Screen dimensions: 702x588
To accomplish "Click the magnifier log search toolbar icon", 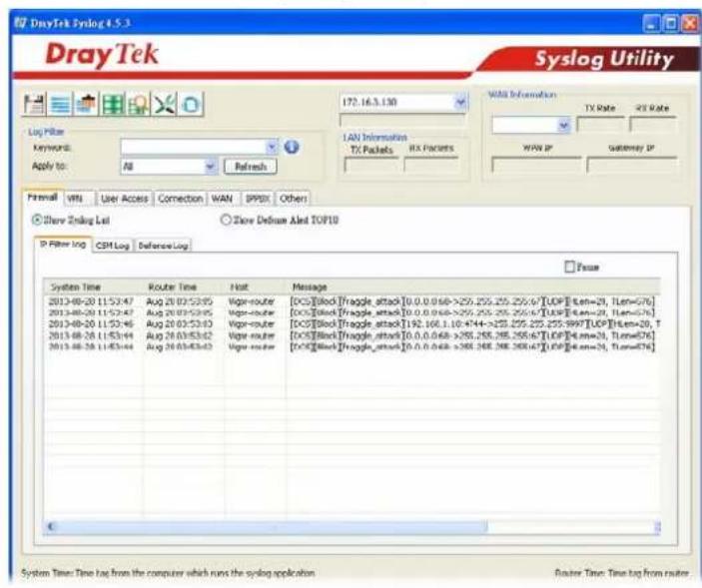I will coord(139,104).
